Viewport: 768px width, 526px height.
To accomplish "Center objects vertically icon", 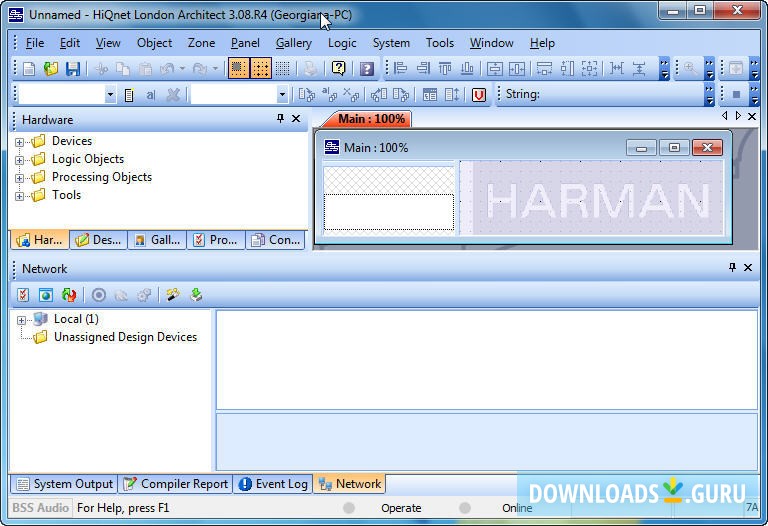I will click(494, 69).
